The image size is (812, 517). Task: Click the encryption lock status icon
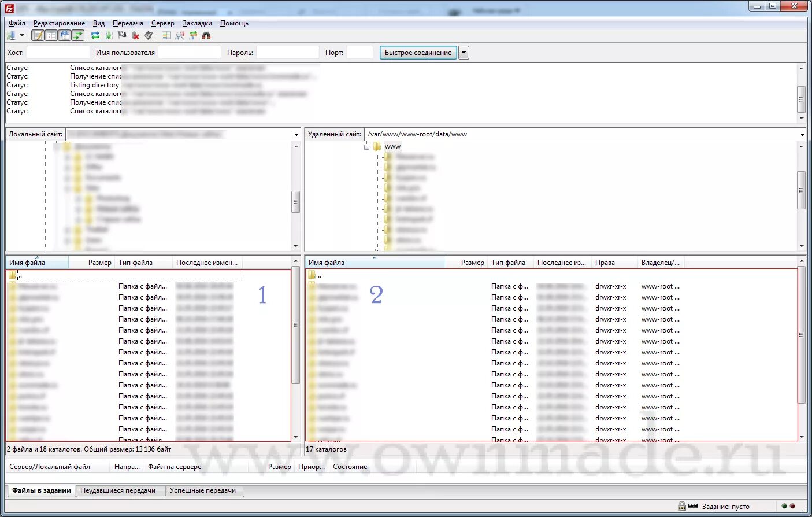tap(682, 506)
